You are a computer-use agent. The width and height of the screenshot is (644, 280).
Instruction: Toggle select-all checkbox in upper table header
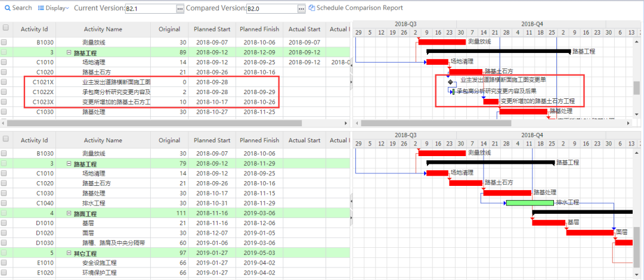6,27
